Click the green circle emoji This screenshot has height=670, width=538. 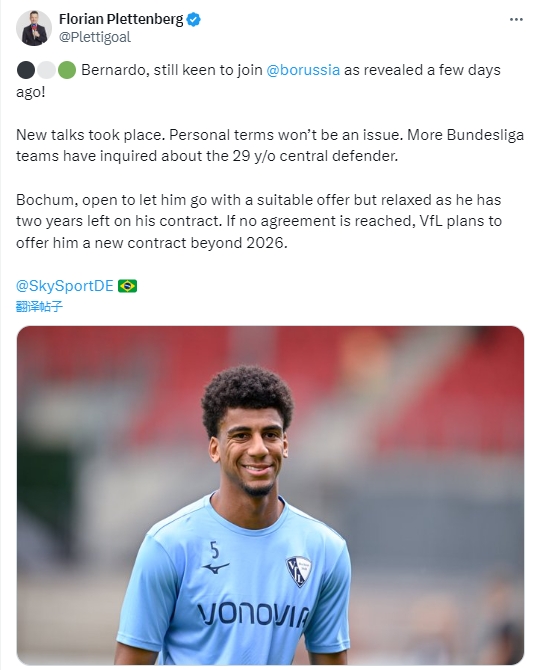(67, 70)
